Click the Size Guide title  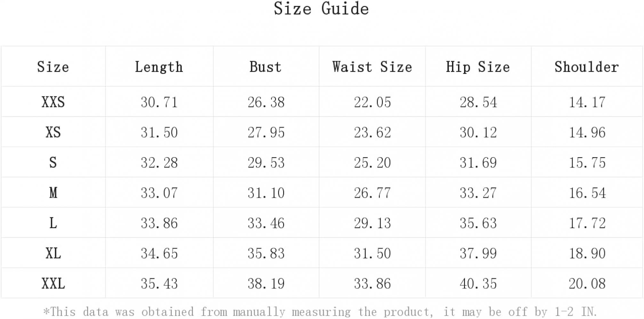click(x=321, y=8)
